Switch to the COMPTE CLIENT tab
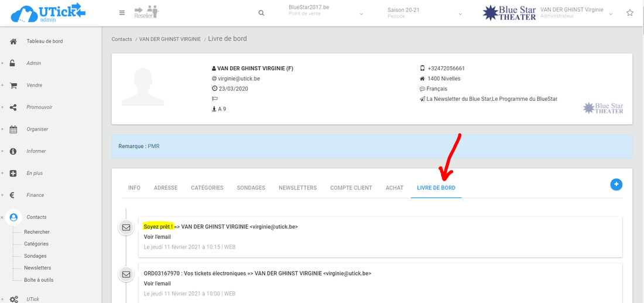644x303 pixels. (x=351, y=188)
